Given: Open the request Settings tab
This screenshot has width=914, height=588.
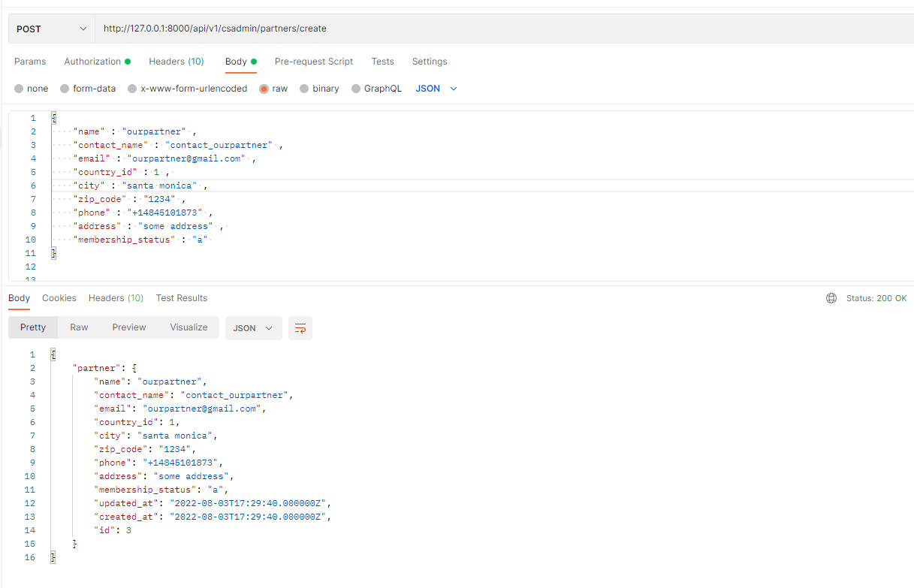Looking at the screenshot, I should pyautogui.click(x=430, y=62).
